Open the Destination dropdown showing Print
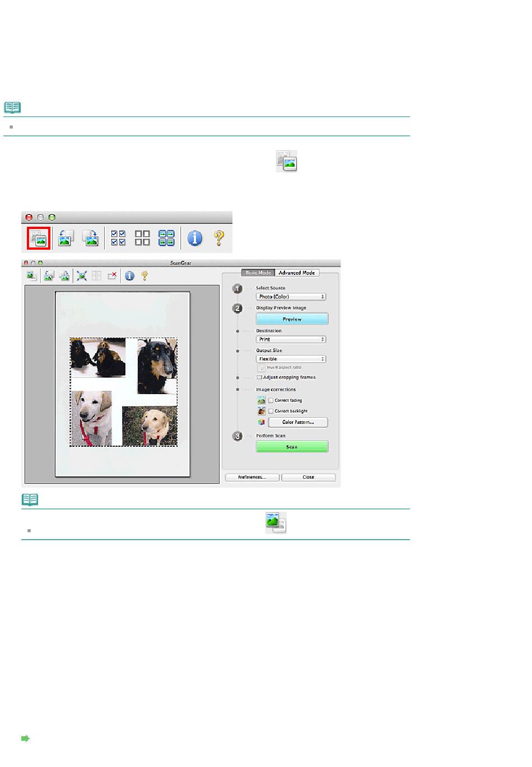The height and width of the screenshot is (767, 532). click(x=291, y=339)
